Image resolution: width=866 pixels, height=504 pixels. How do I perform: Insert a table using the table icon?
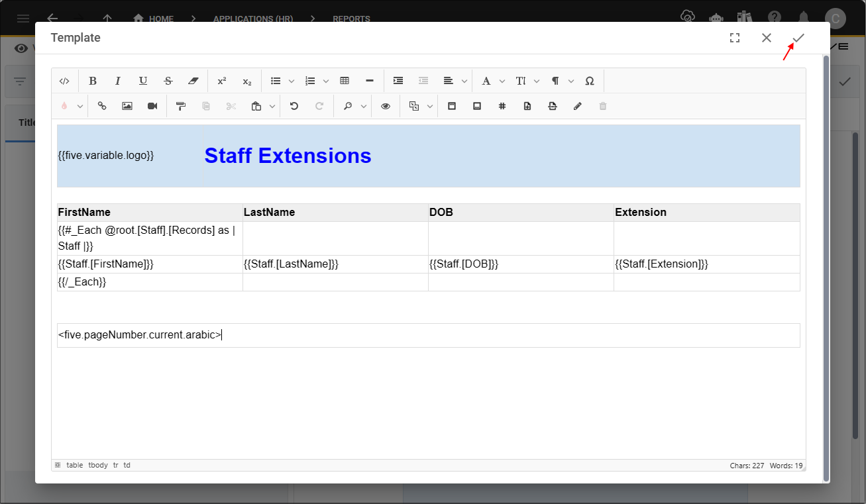pyautogui.click(x=345, y=81)
